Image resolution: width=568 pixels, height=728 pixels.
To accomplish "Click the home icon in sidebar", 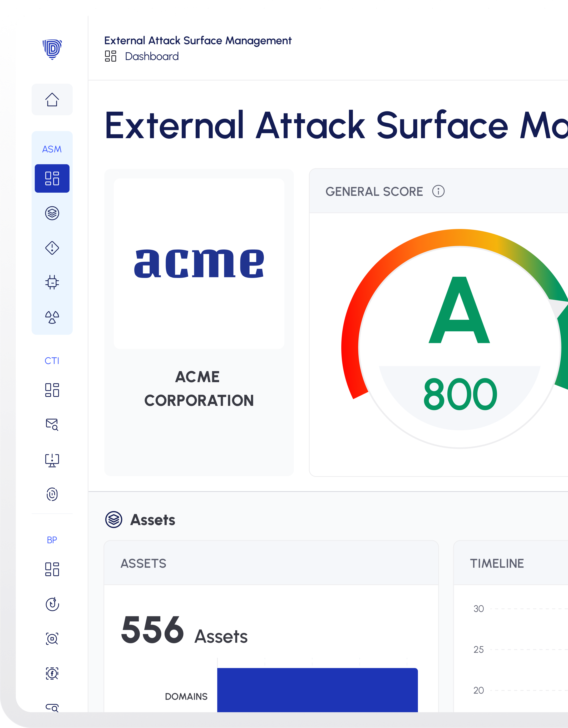I will [x=52, y=99].
